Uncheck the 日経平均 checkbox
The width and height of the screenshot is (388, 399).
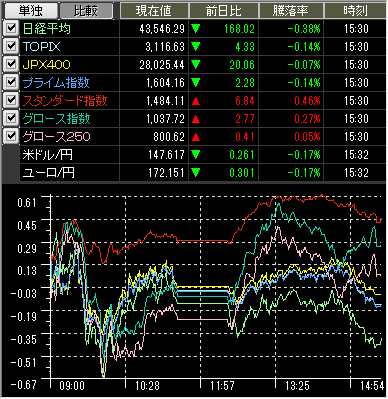11,29
